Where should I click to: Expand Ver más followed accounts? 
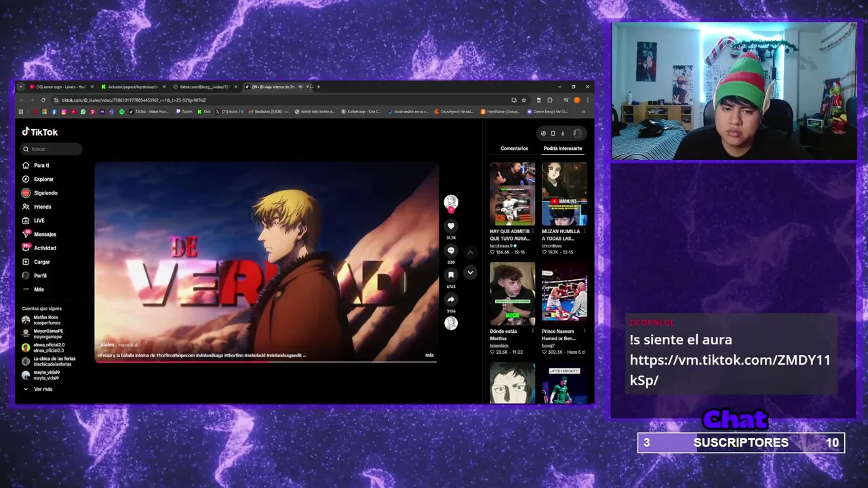pyautogui.click(x=38, y=389)
